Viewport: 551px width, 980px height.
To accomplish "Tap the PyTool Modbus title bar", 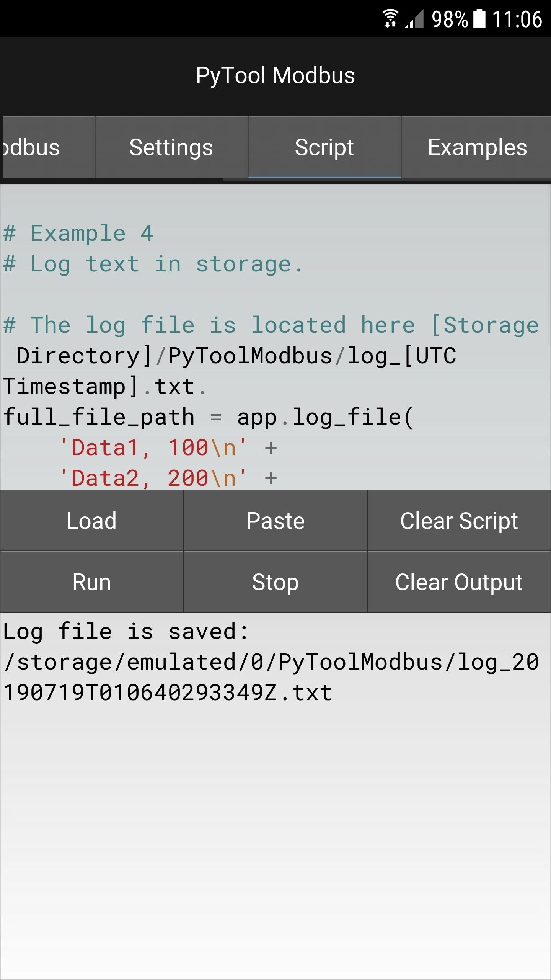I will (275, 75).
